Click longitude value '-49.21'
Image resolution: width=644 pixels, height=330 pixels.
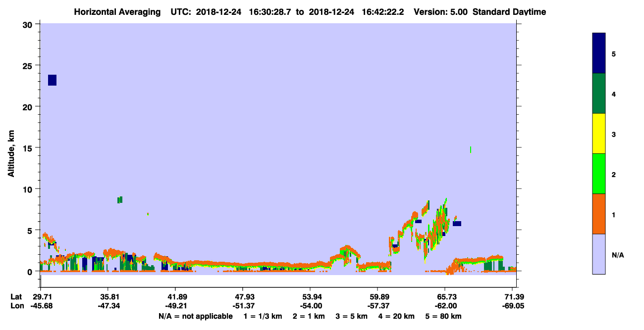coord(175,306)
